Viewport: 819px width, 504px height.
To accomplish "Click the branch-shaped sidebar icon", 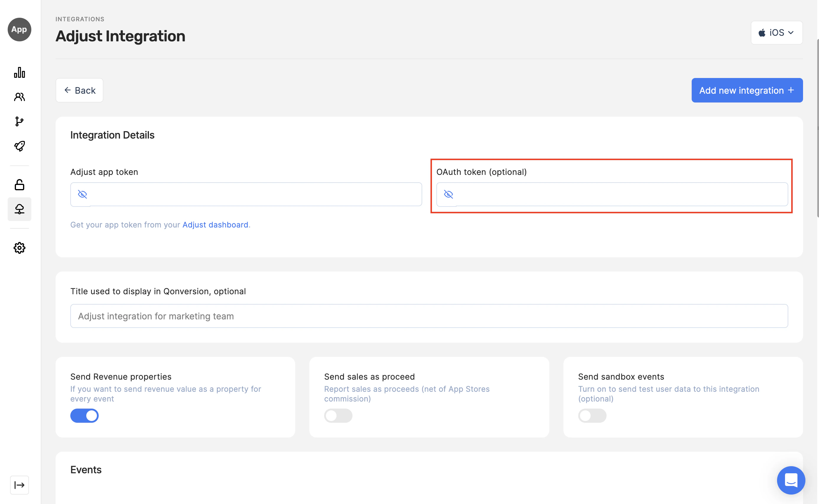I will coord(19,121).
